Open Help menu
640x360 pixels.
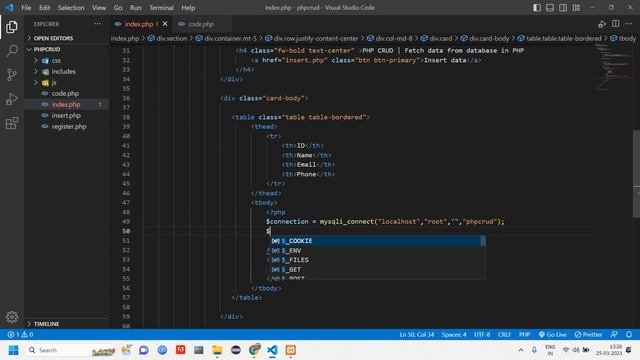(188, 8)
